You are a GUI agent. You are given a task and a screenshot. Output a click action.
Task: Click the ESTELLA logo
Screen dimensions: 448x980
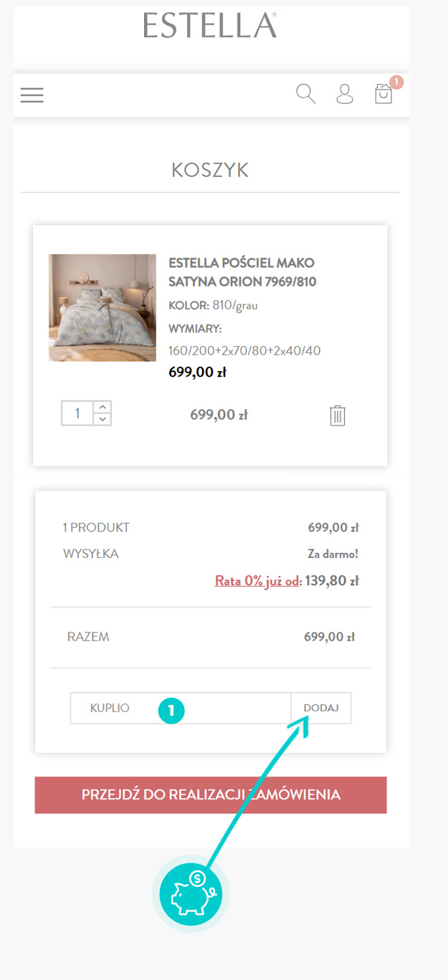[x=210, y=25]
